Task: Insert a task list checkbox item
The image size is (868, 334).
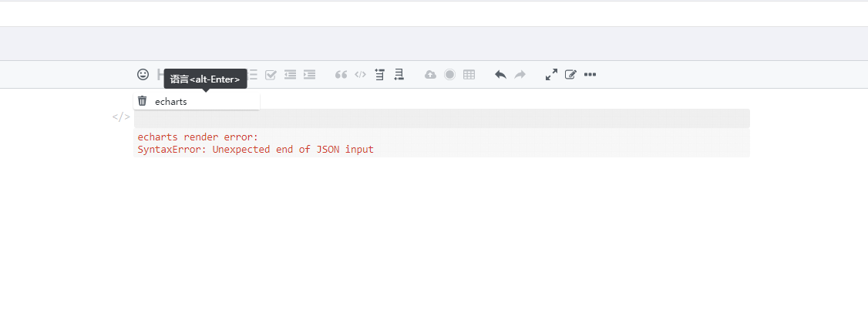Action: pyautogui.click(x=270, y=74)
